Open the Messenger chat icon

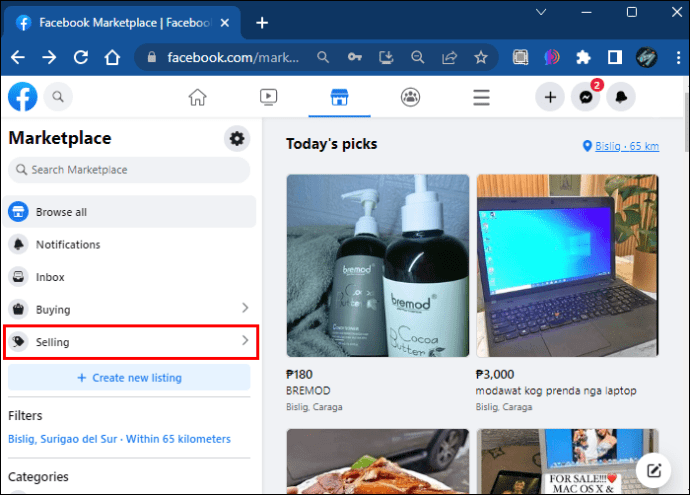[586, 97]
